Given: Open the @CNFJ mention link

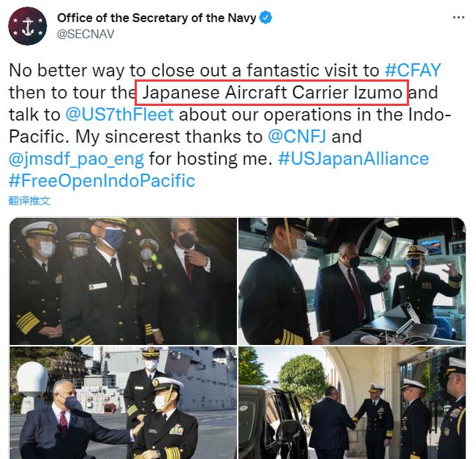Looking at the screenshot, I should (297, 137).
